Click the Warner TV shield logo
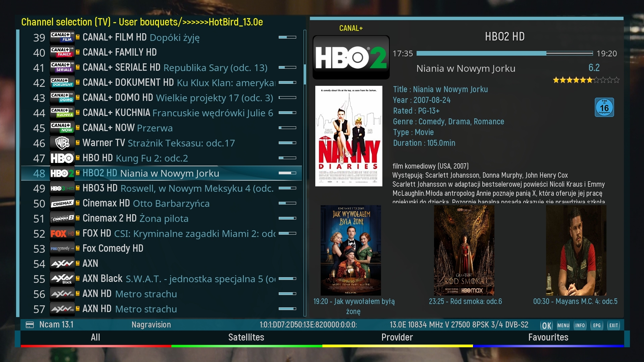The image size is (644, 362). (x=62, y=143)
